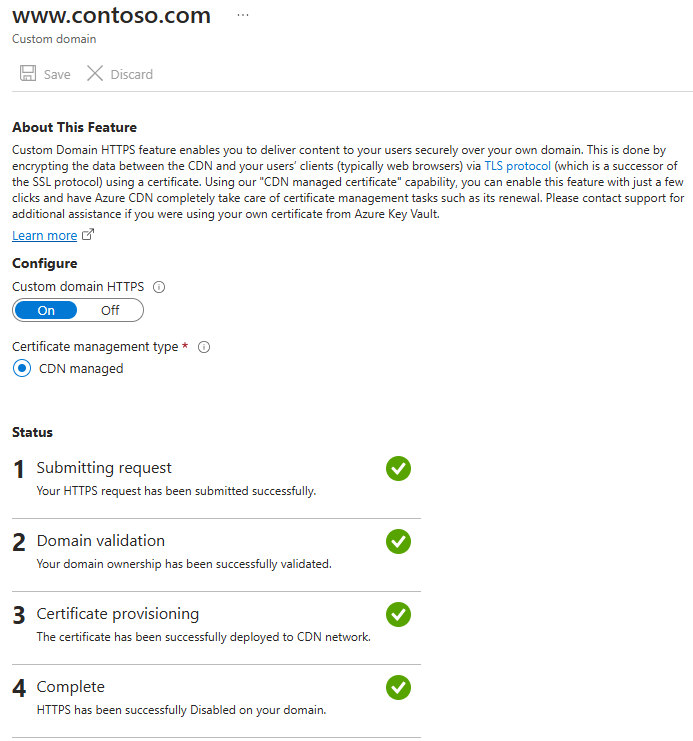
Task: Click the Discard button label
Action: pyautogui.click(x=131, y=75)
